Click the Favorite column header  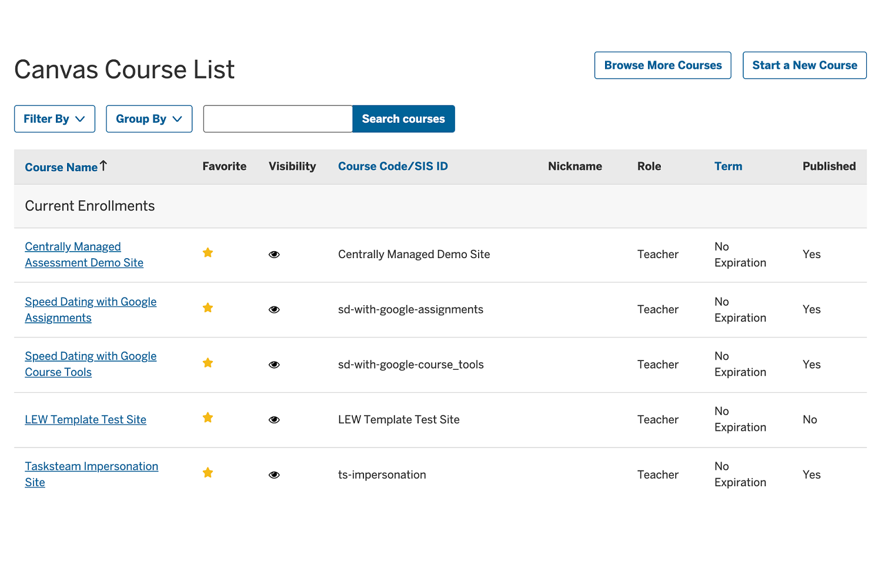click(225, 166)
